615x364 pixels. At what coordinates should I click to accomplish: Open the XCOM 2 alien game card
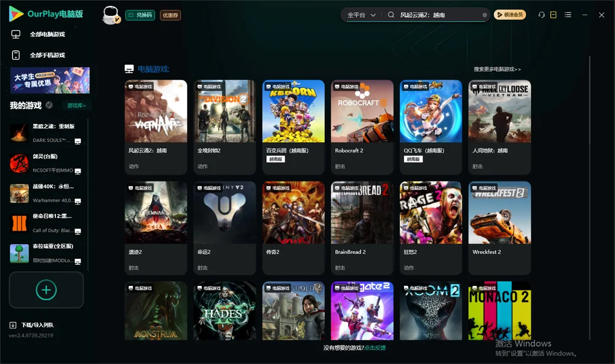[430, 311]
